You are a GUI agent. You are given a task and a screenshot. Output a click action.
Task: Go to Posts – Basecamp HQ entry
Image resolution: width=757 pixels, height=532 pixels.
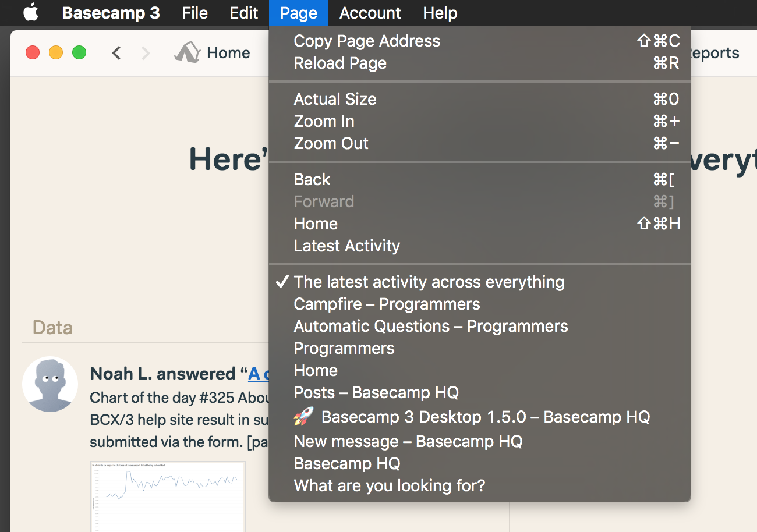[480, 392]
